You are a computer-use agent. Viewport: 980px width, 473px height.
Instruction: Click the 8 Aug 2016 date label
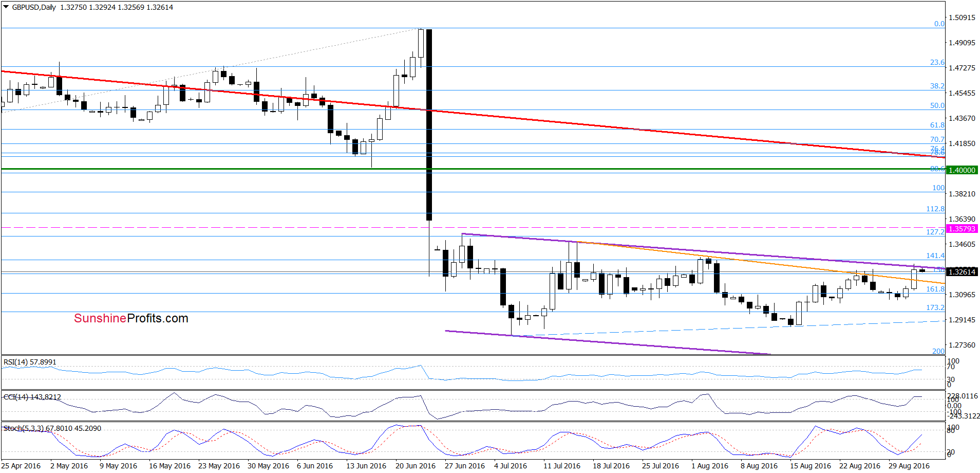759,466
